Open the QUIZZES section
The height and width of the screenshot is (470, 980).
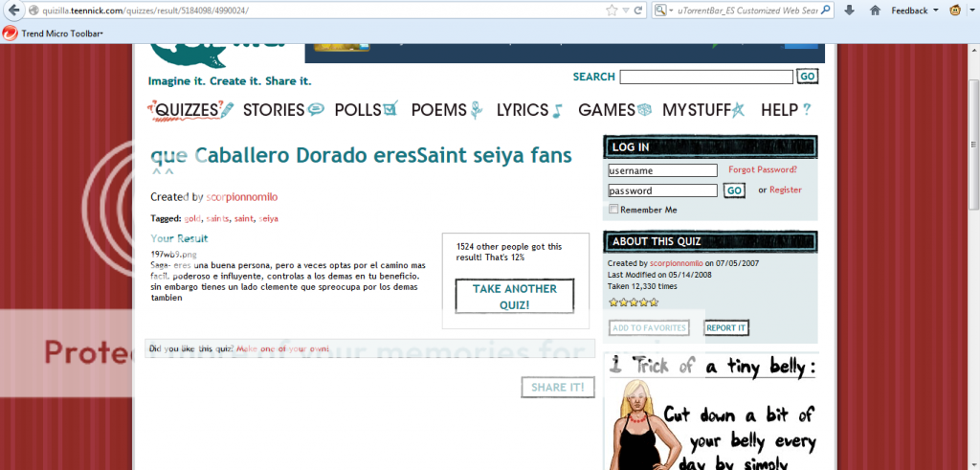pyautogui.click(x=190, y=110)
